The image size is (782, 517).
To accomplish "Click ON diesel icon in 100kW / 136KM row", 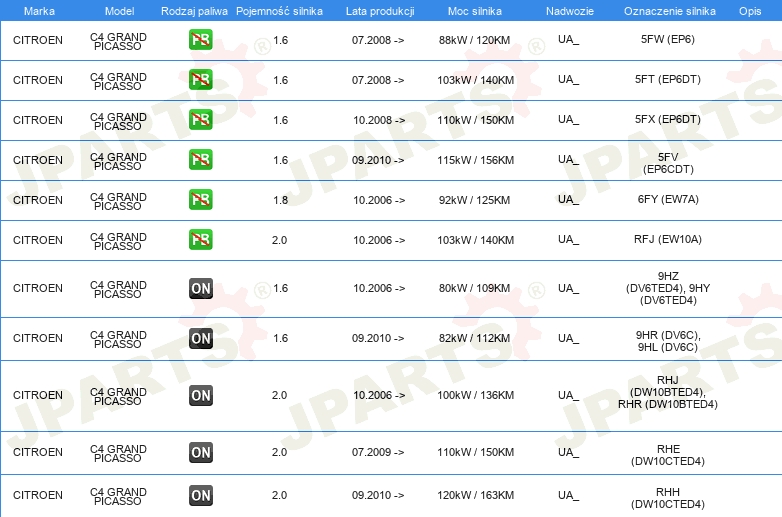I will point(201,395).
